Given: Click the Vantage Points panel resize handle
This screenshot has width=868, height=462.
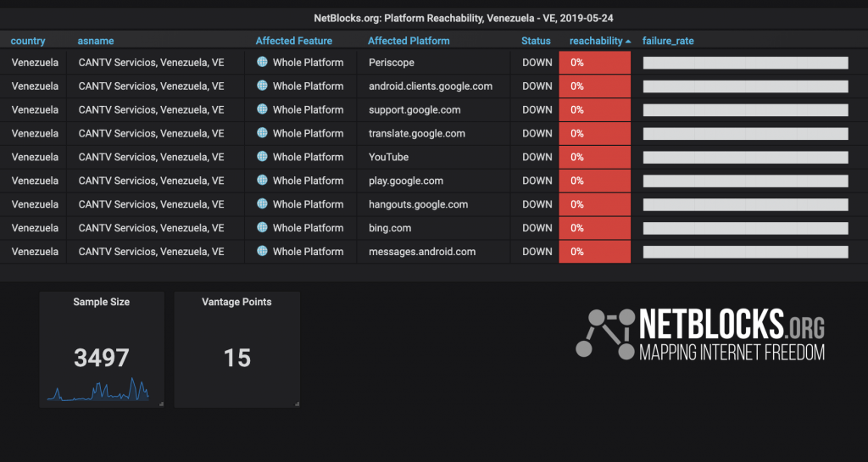Looking at the screenshot, I should (297, 404).
